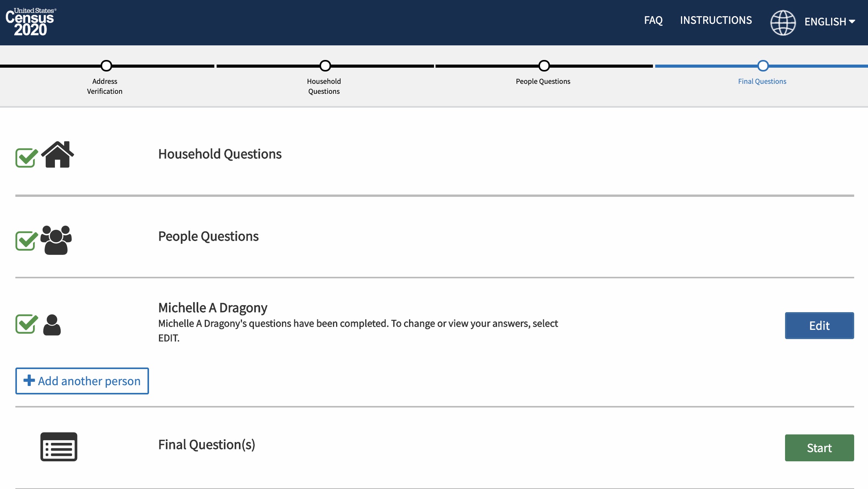Click the green checkmark next to Household Questions
This screenshot has height=489, width=868.
coord(27,158)
